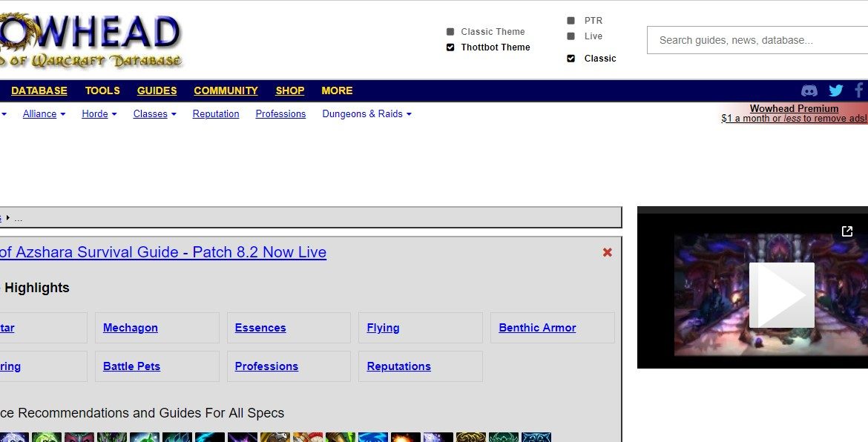Open the Mechagon guide link

[131, 328]
